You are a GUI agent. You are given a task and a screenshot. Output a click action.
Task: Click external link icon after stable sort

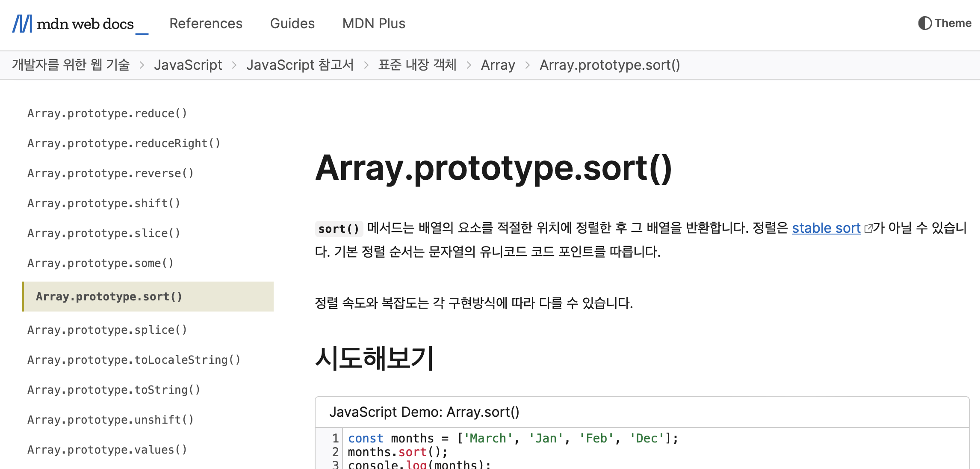(x=868, y=229)
